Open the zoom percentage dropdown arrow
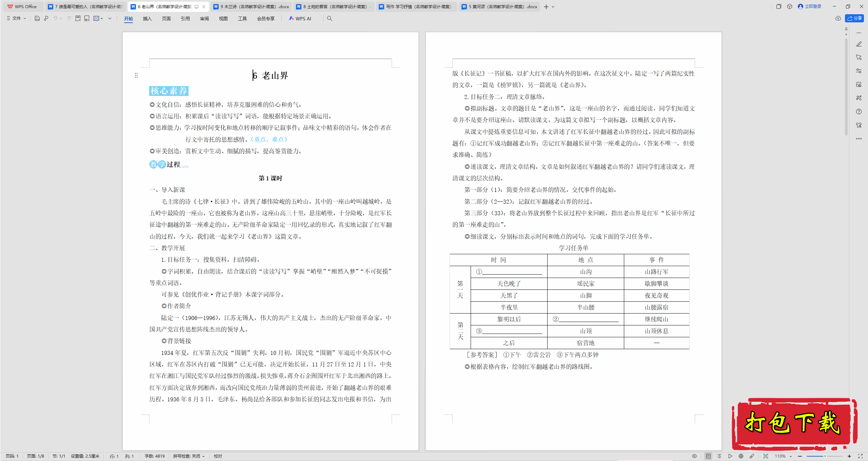 point(791,456)
